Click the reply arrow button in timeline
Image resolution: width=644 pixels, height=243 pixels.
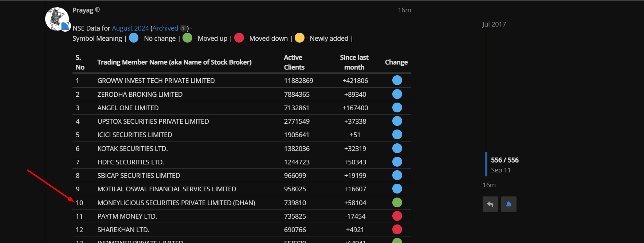(490, 204)
